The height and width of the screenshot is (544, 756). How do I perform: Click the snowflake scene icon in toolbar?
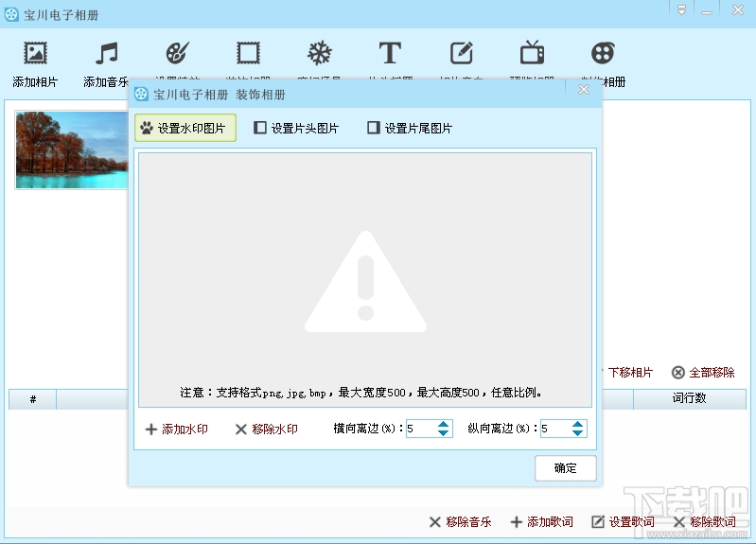[x=319, y=53]
